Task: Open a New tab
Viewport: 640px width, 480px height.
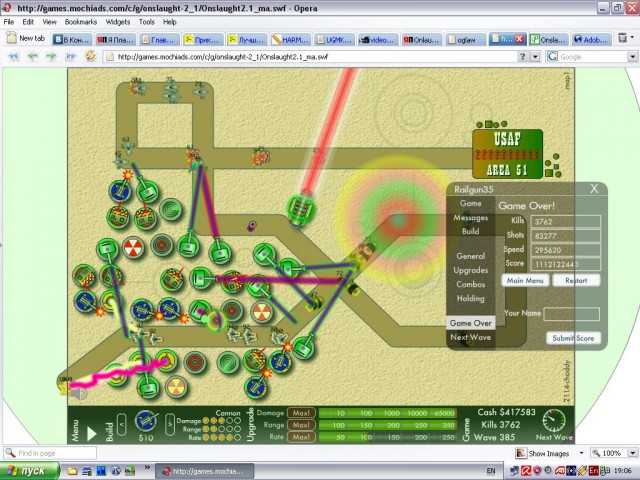Action: click(26, 38)
